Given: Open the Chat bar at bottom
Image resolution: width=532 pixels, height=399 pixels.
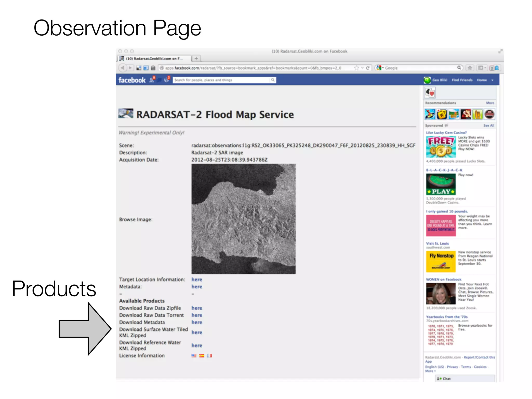Looking at the screenshot, I should (465, 378).
